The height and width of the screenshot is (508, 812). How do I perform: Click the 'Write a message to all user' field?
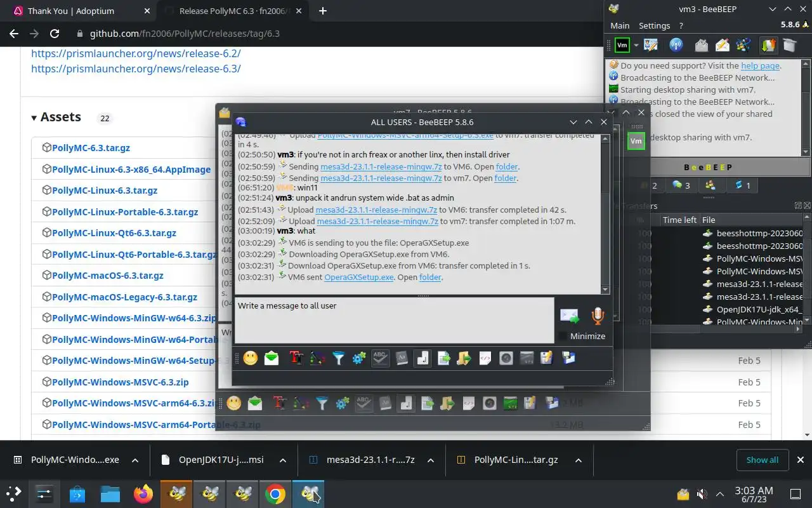coord(394,320)
